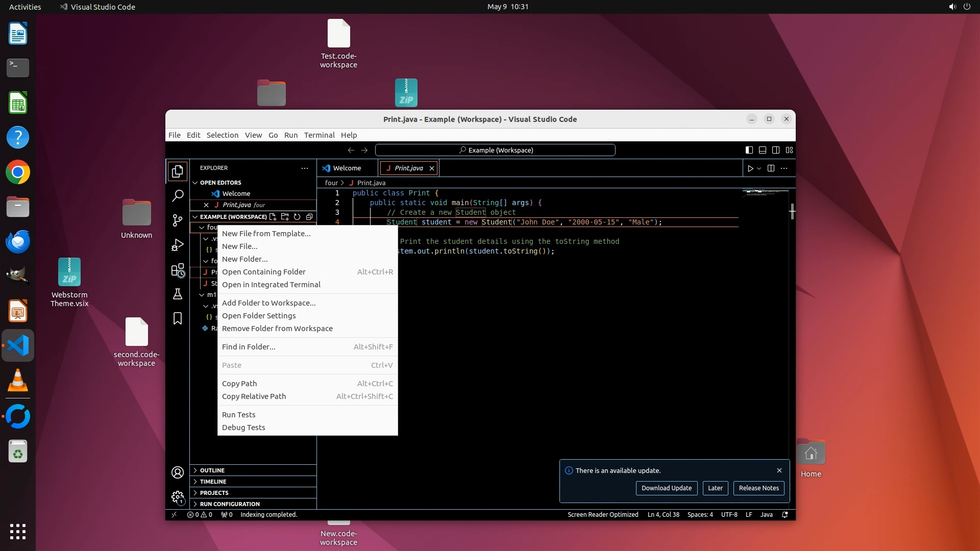Open the Extensions view icon
980x551 pixels.
[178, 270]
